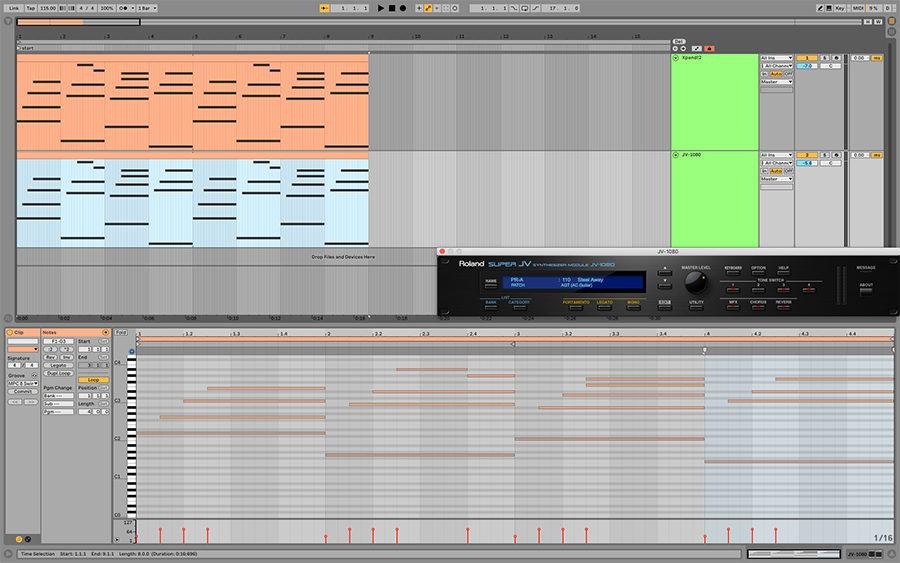Click the Tap tempo button

pyautogui.click(x=30, y=7)
